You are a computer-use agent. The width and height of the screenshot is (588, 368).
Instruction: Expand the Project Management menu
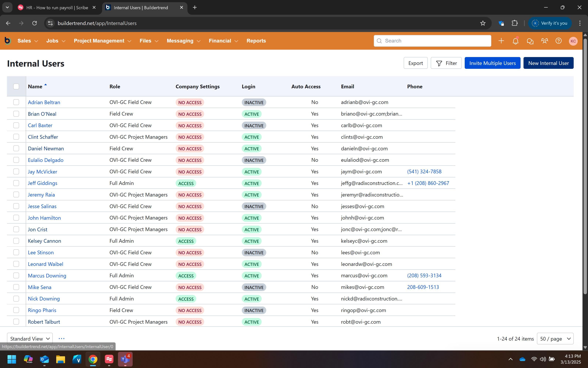[103, 41]
